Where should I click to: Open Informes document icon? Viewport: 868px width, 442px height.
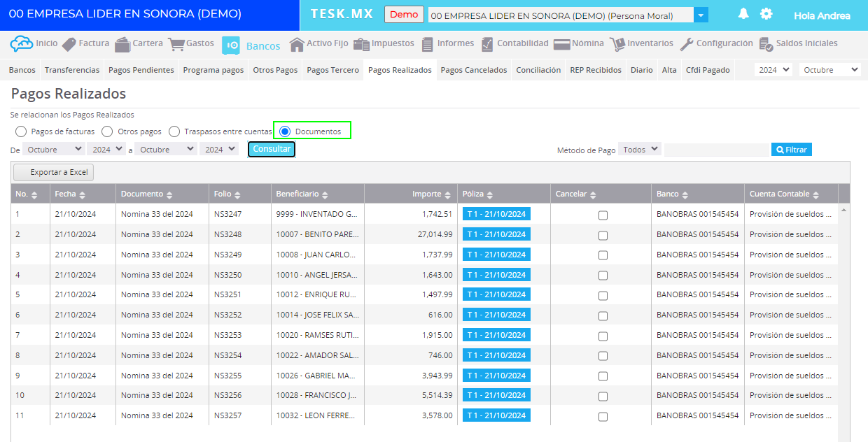(x=428, y=44)
